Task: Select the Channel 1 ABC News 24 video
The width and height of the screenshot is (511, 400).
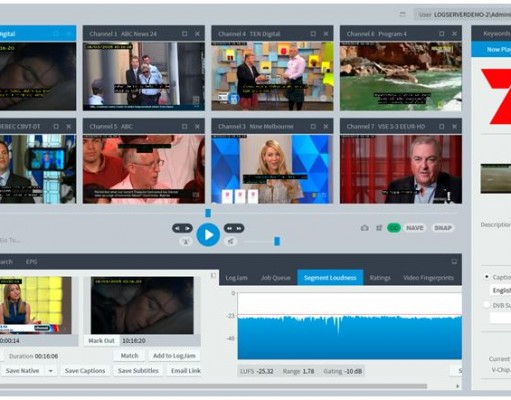Action: pos(144,76)
